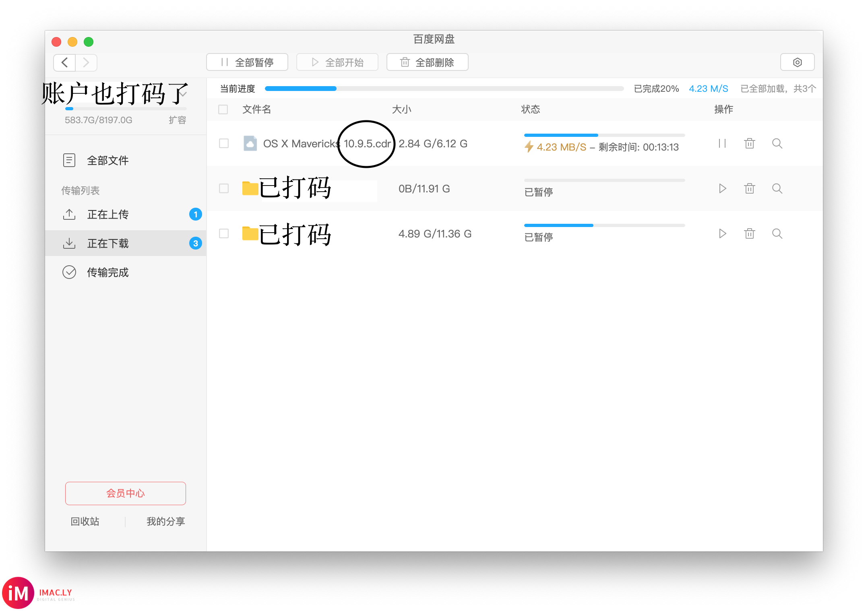Expand the account dropdown chevron

(x=184, y=94)
